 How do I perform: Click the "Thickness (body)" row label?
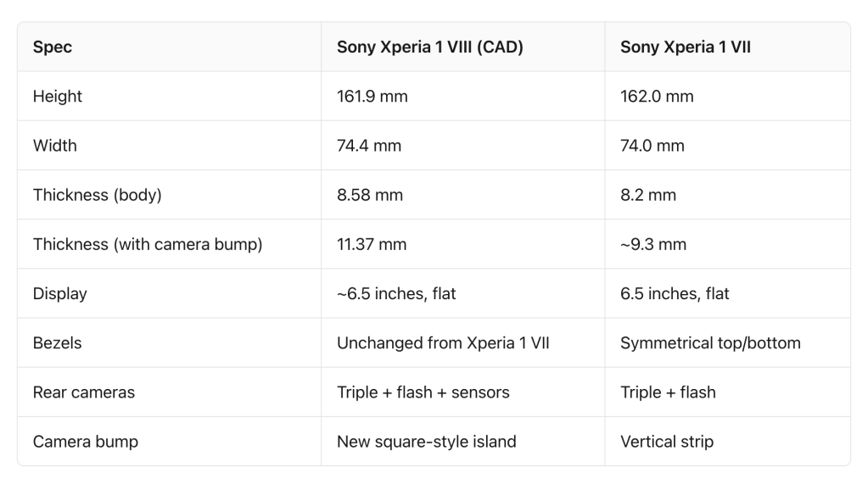(97, 195)
